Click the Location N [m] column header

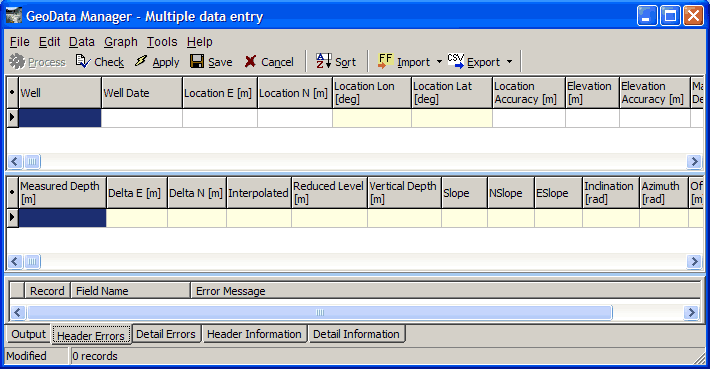tap(295, 93)
